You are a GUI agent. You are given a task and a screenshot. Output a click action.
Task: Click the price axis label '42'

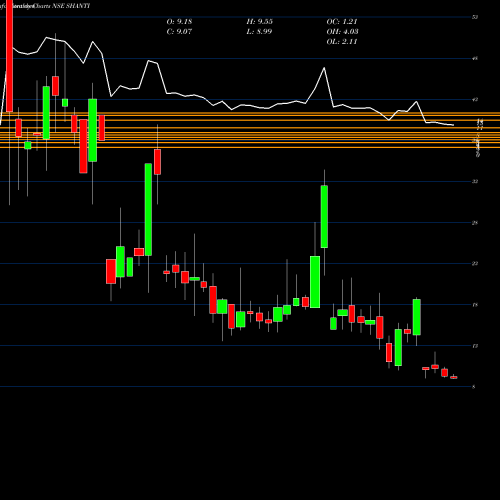coord(475,99)
